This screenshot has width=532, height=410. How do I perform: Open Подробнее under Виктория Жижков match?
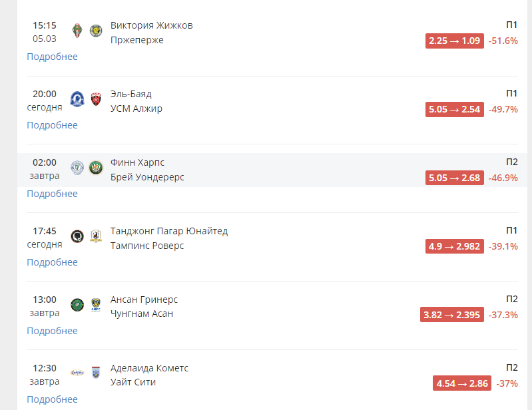click(x=52, y=57)
